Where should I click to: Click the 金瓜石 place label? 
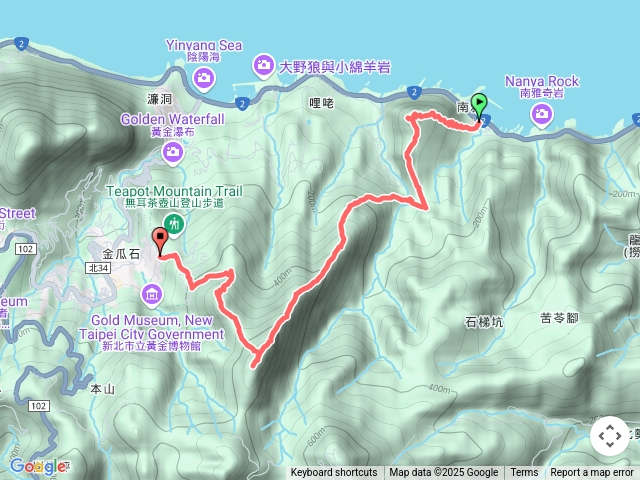tap(121, 254)
